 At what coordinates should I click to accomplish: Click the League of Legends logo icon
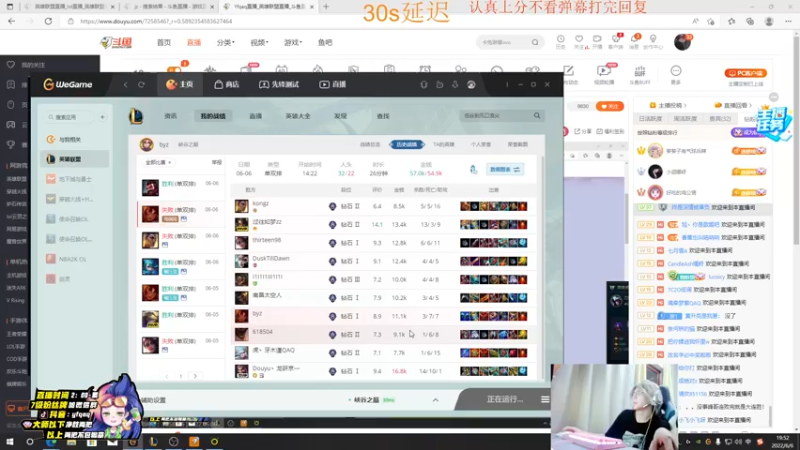[x=136, y=116]
